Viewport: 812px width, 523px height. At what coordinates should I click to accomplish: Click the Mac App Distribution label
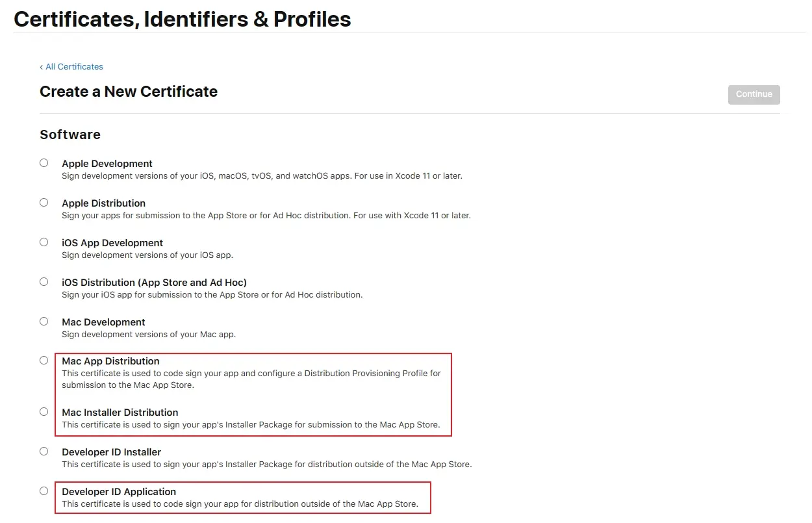(x=110, y=361)
